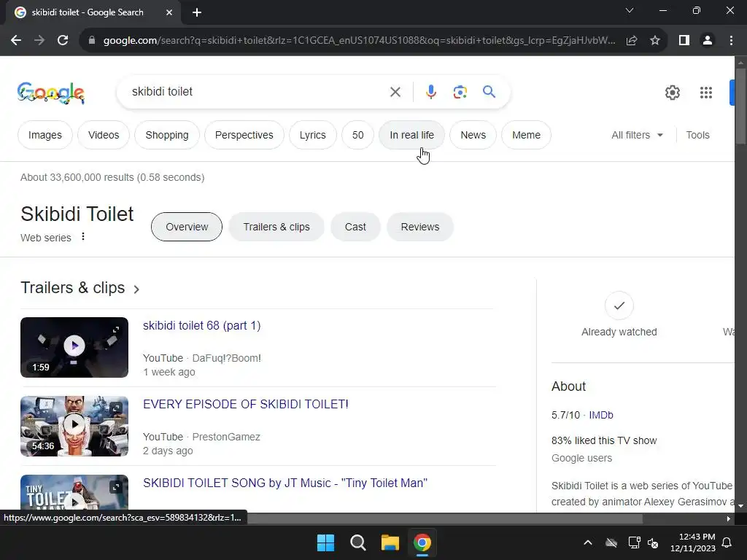The height and width of the screenshot is (560, 747).
Task: Reload the current page
Action: pyautogui.click(x=63, y=41)
